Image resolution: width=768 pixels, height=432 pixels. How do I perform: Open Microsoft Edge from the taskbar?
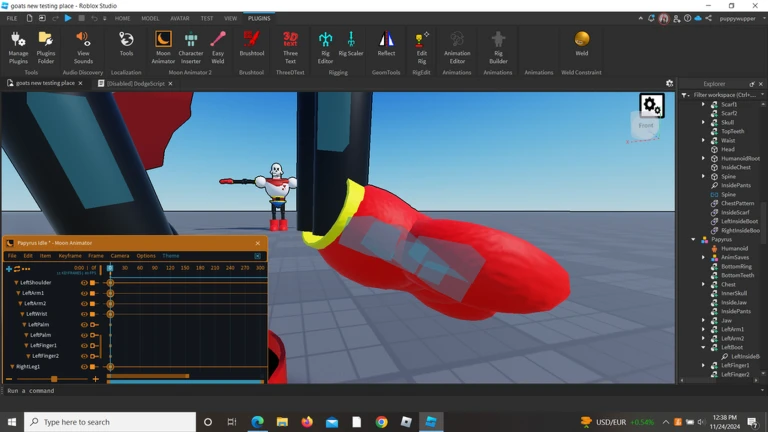point(258,422)
